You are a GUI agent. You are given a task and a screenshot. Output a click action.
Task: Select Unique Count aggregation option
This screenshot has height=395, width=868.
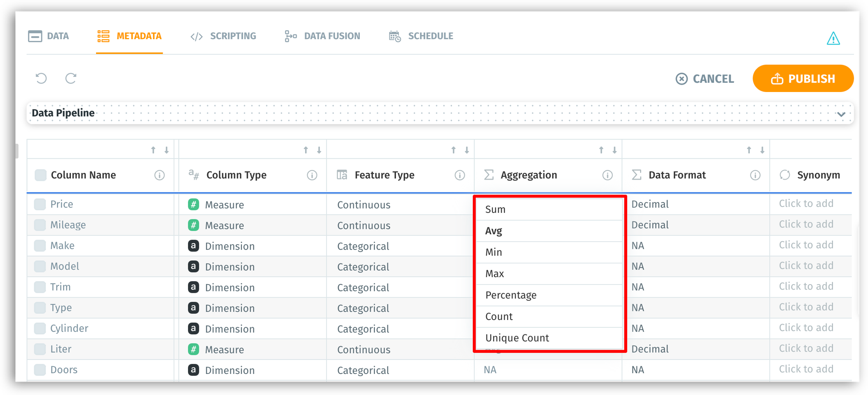click(517, 338)
